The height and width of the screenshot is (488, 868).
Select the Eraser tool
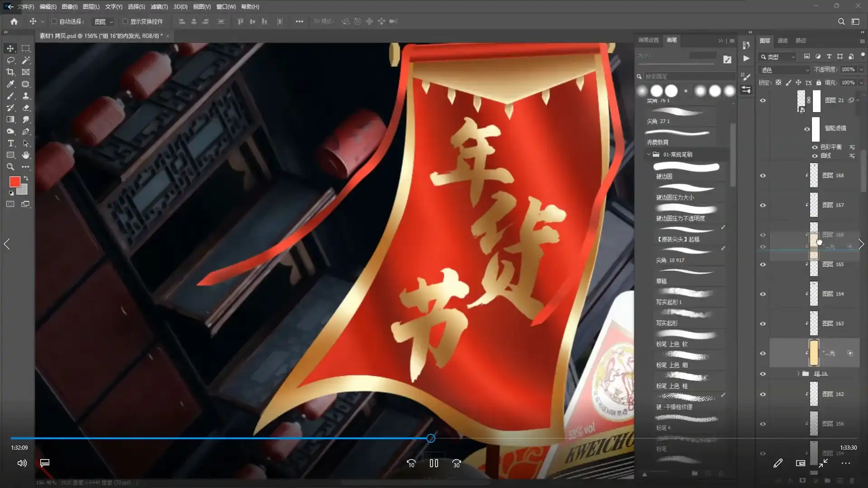(x=26, y=108)
